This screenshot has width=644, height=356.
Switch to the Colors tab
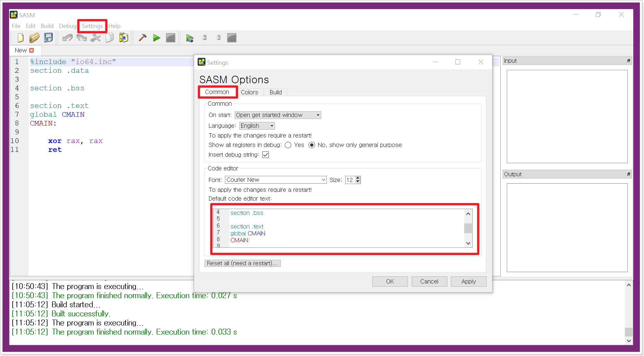[249, 92]
